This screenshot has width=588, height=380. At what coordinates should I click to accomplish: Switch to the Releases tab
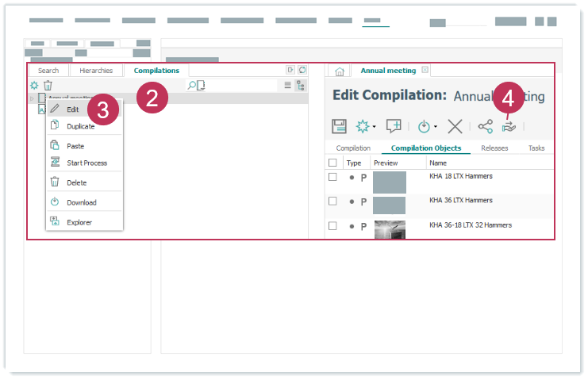[494, 148]
